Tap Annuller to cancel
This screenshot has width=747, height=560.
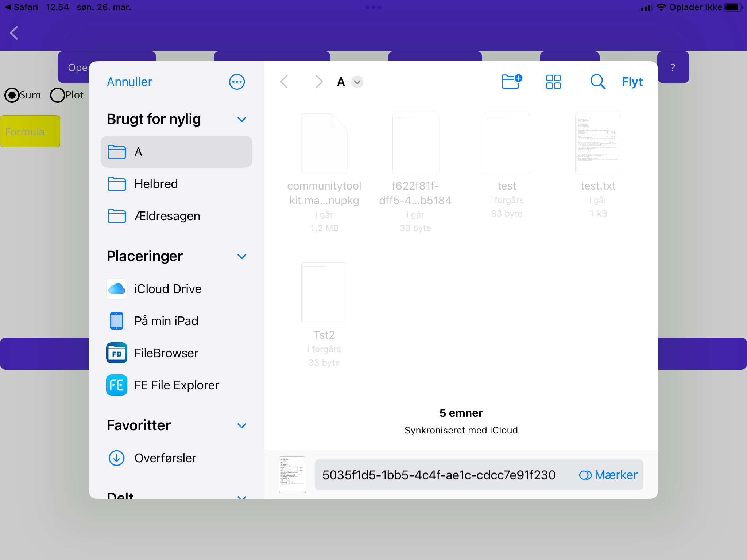(129, 82)
